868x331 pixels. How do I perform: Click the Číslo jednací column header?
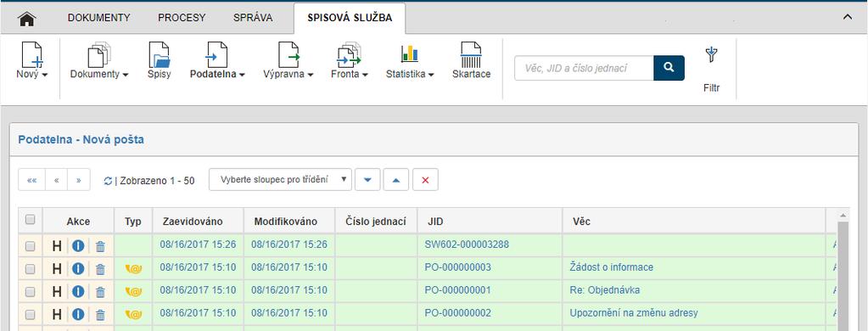coord(376,222)
